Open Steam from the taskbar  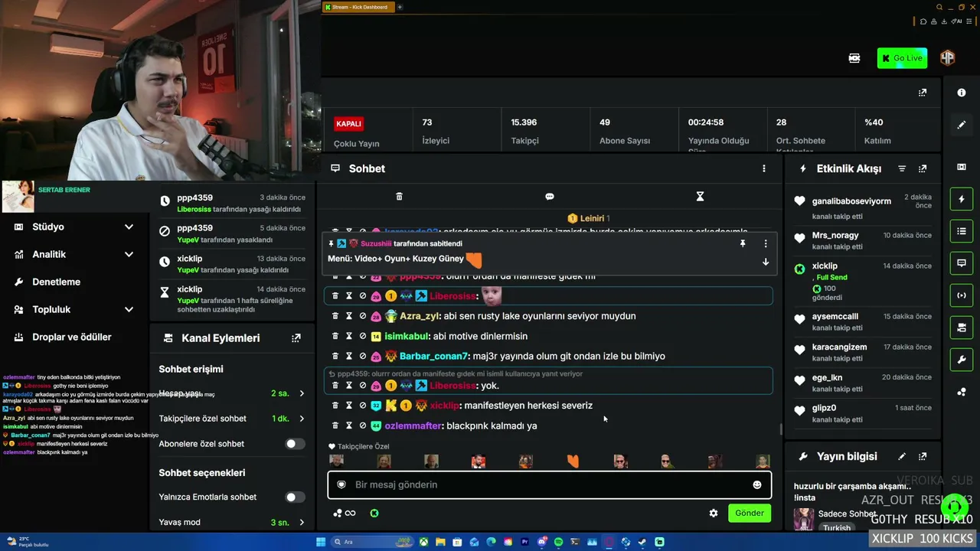(x=642, y=542)
